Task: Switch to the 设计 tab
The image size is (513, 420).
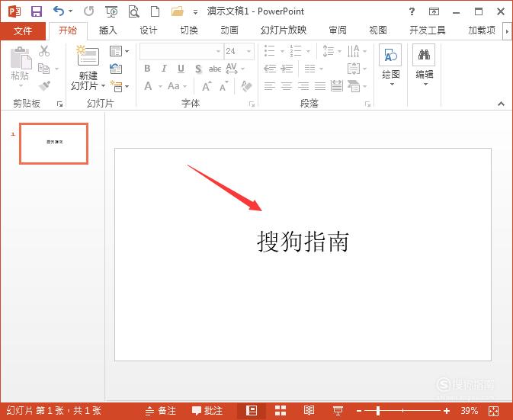Action: [149, 30]
